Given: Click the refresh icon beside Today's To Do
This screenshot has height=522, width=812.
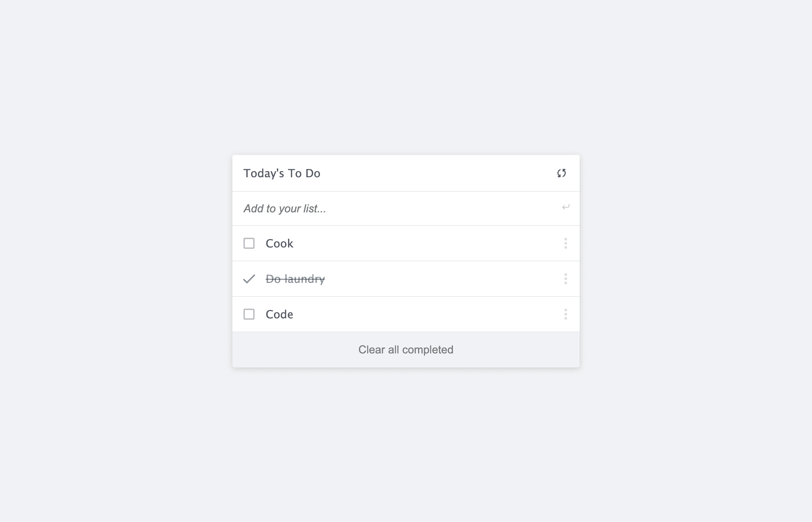Looking at the screenshot, I should (562, 173).
